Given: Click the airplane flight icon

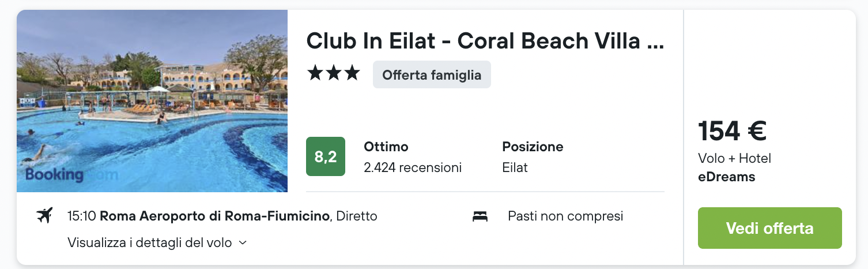Looking at the screenshot, I should point(44,216).
